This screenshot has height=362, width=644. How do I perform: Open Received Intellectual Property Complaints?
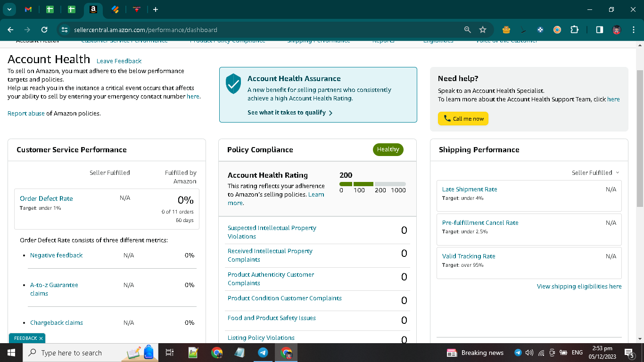coord(270,255)
